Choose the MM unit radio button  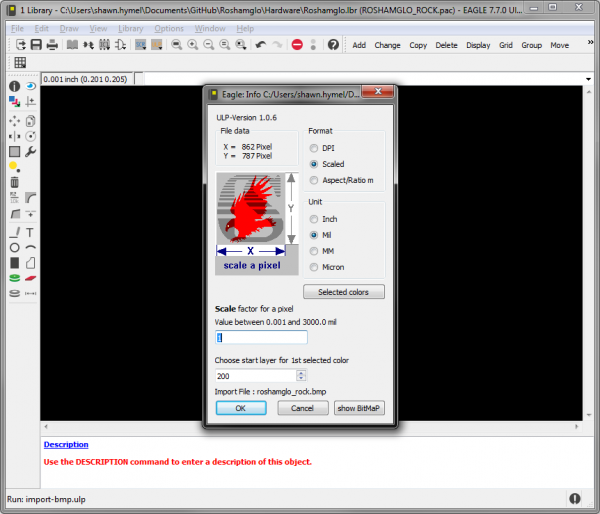[x=314, y=251]
